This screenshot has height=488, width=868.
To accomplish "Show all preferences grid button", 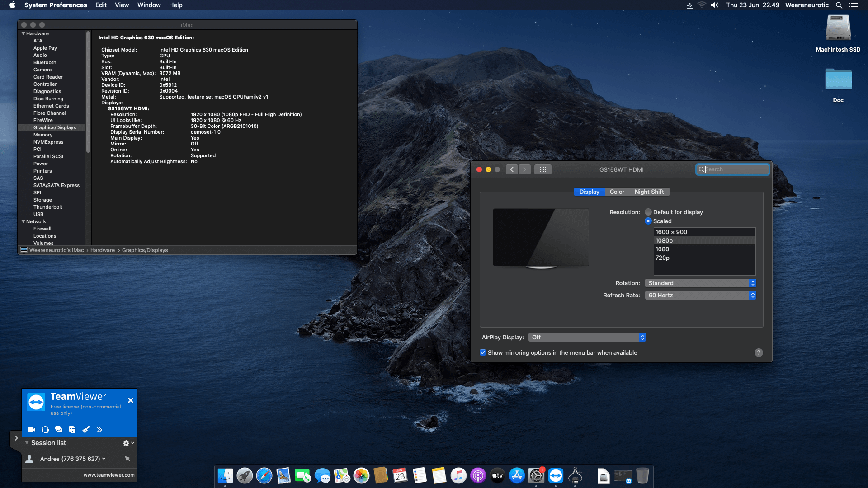I will 543,169.
